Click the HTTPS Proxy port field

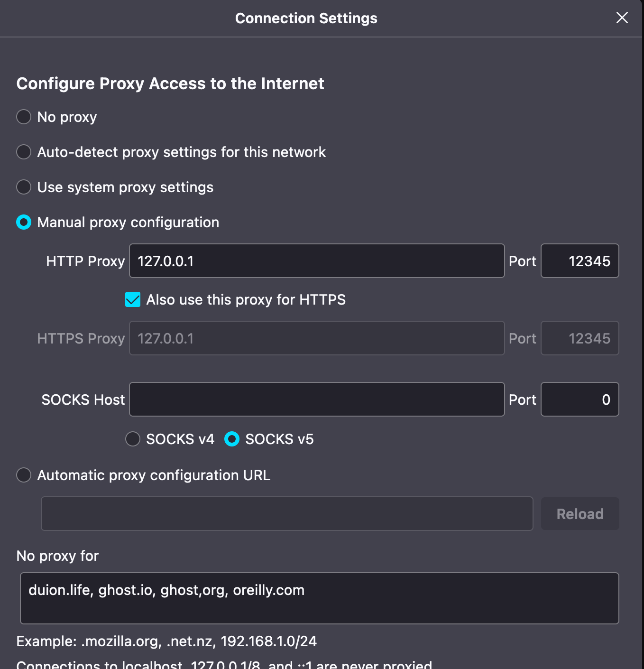pos(580,338)
